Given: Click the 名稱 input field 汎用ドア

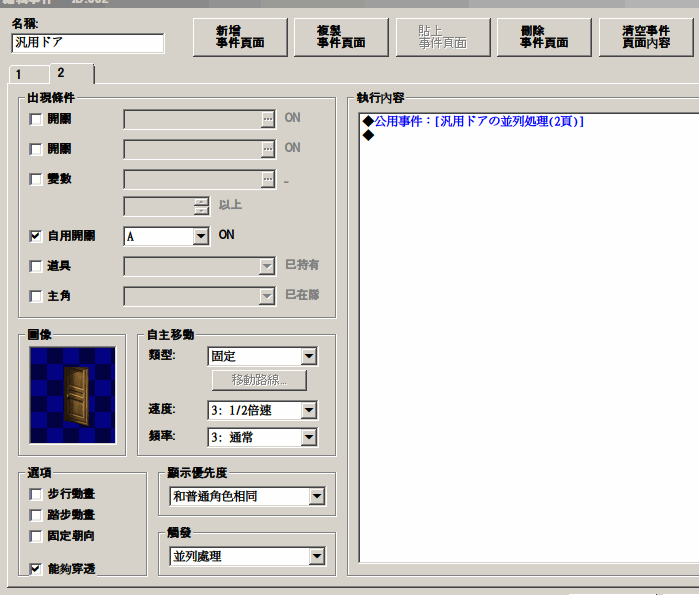Looking at the screenshot, I should click(x=88, y=43).
